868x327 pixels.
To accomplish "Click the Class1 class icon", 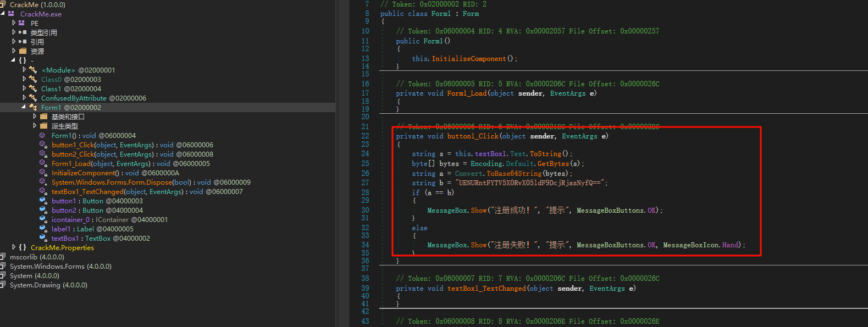I will point(33,88).
